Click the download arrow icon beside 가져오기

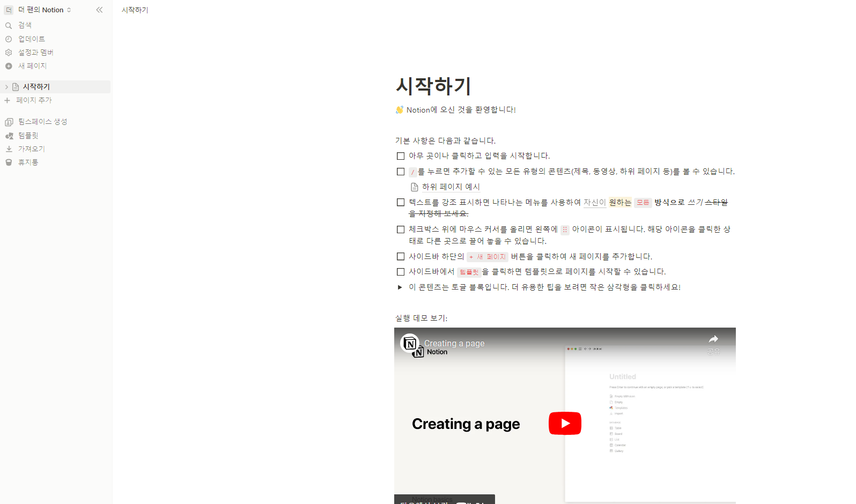[9, 149]
